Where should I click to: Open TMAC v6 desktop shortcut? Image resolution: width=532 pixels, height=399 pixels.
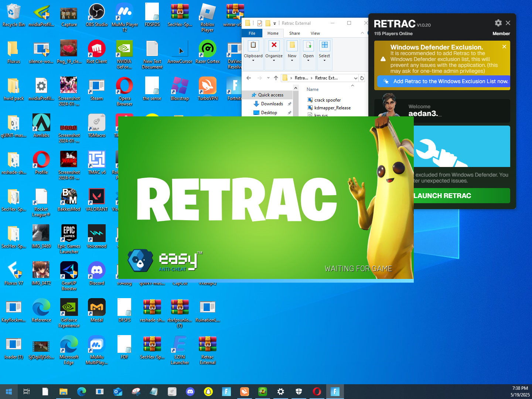(x=97, y=163)
